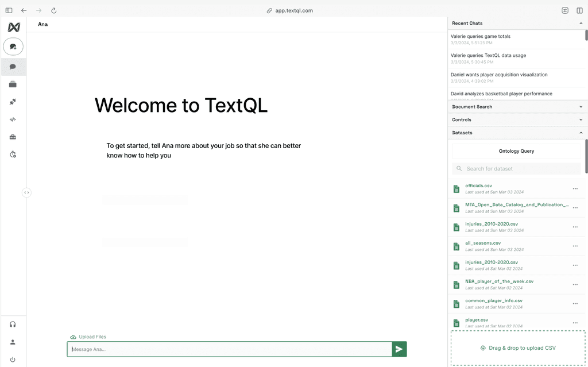Focus the Search for dataset field
This screenshot has width=588, height=367.
tap(516, 168)
